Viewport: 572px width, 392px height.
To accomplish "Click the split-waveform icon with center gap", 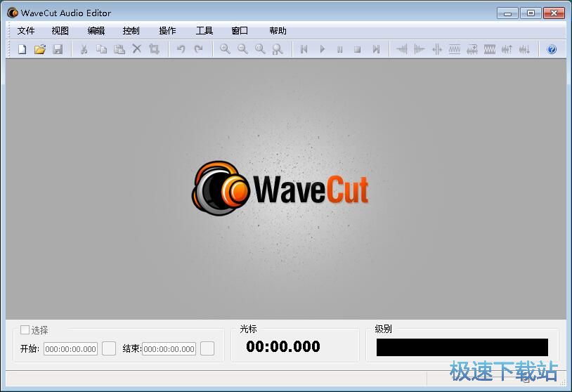I will point(436,49).
